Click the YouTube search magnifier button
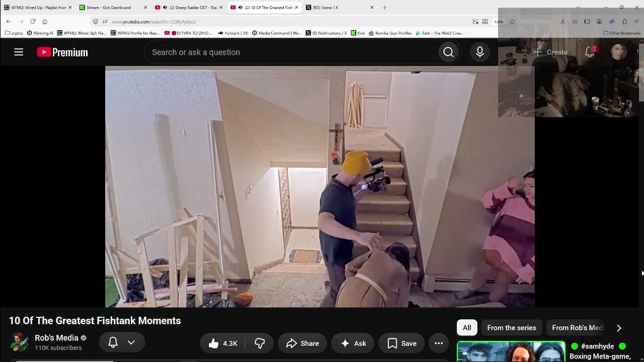Image resolution: width=644 pixels, height=362 pixels. 448,52
